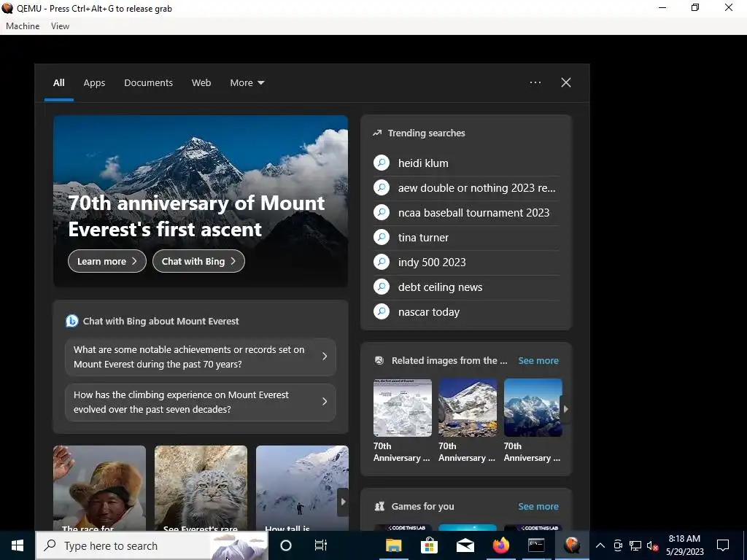Open Task View from taskbar
Screen dimensions: 747x560
click(321, 545)
